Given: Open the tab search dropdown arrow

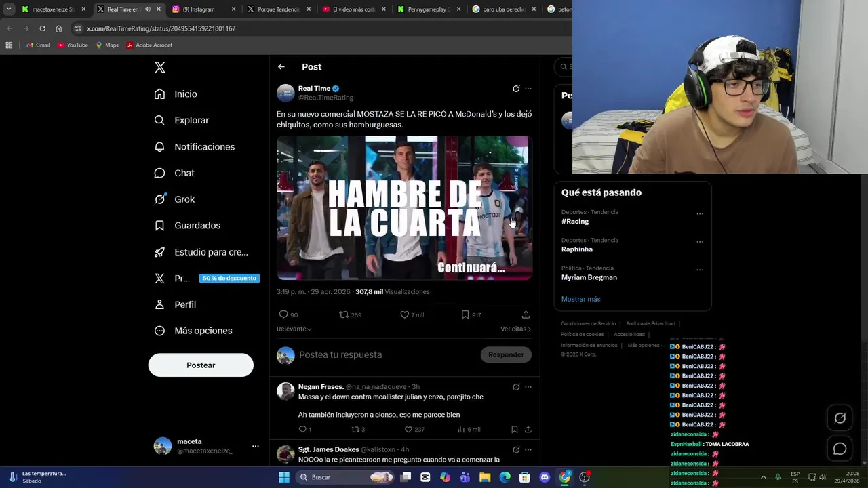Looking at the screenshot, I should 9,9.
